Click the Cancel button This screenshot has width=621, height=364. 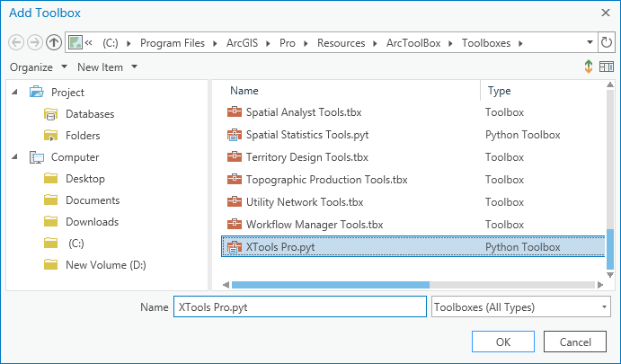click(575, 342)
